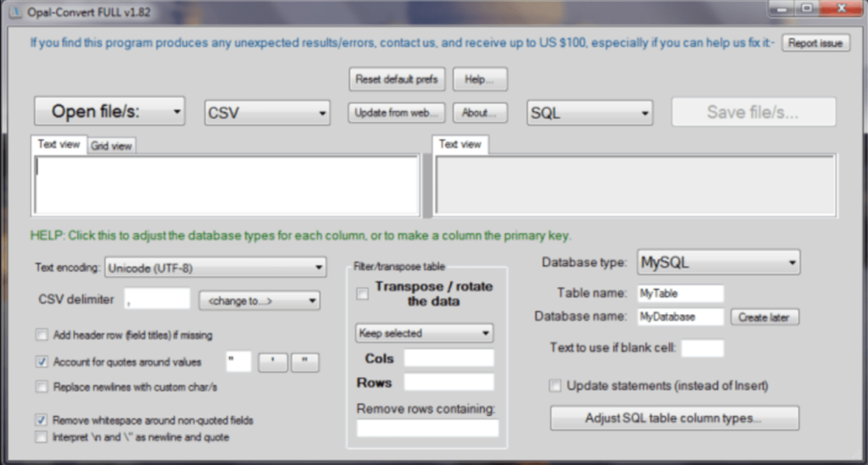
Task: Click the single-quote character button
Action: pos(272,363)
